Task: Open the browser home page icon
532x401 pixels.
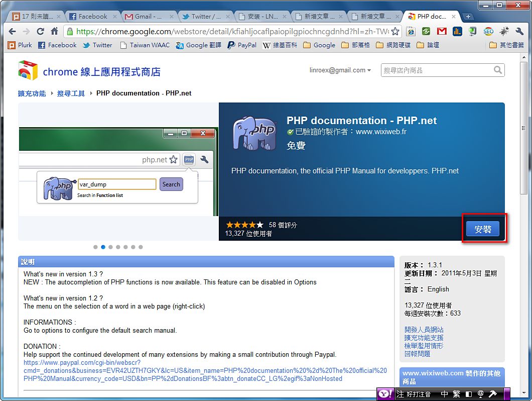Action: pos(54,31)
